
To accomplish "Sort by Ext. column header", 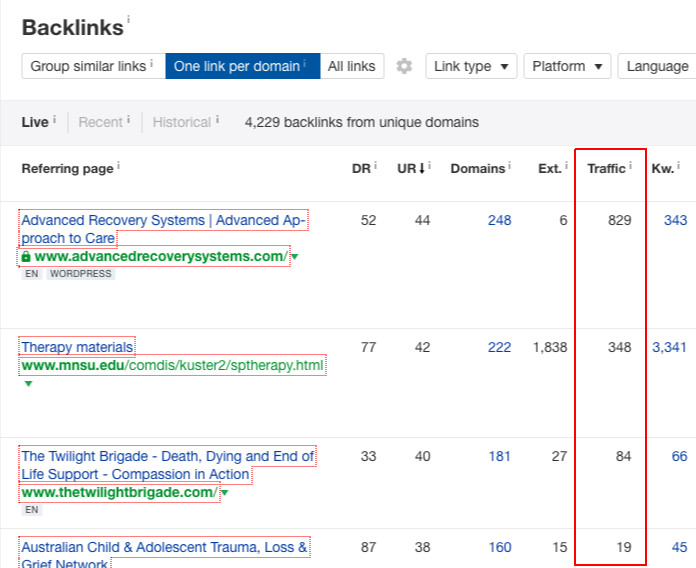I will 550,169.
